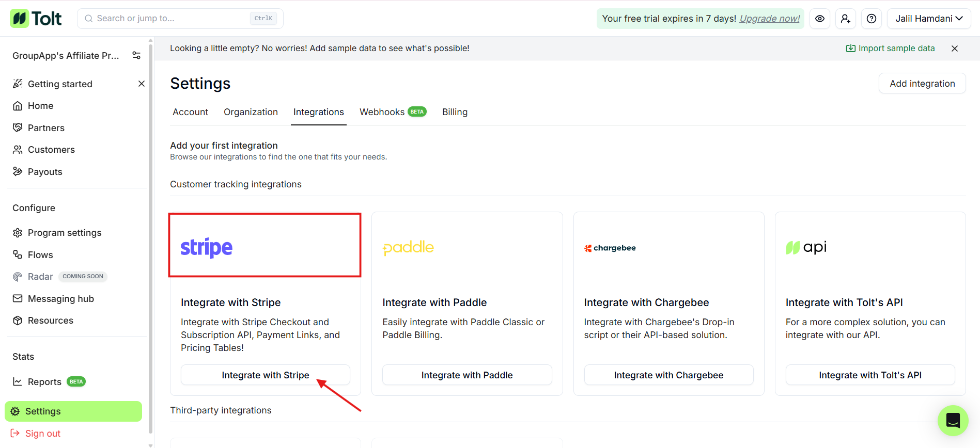Click the Settings gear icon in sidebar

(15, 411)
